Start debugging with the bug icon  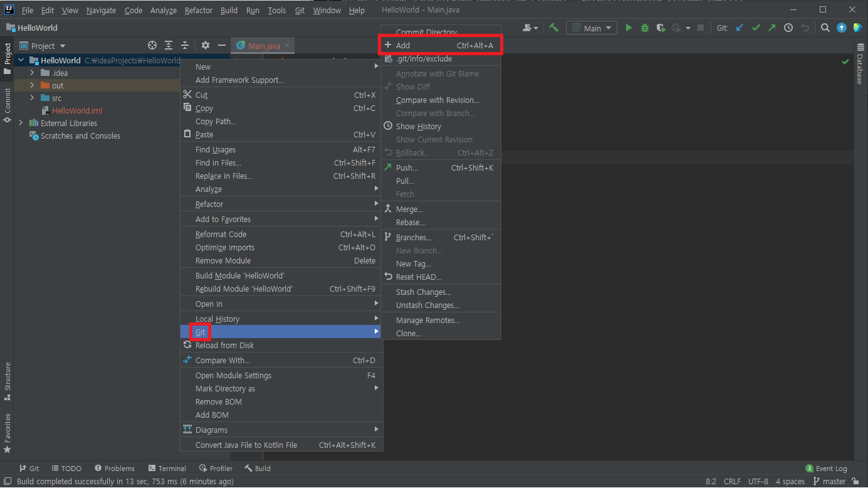tap(645, 28)
